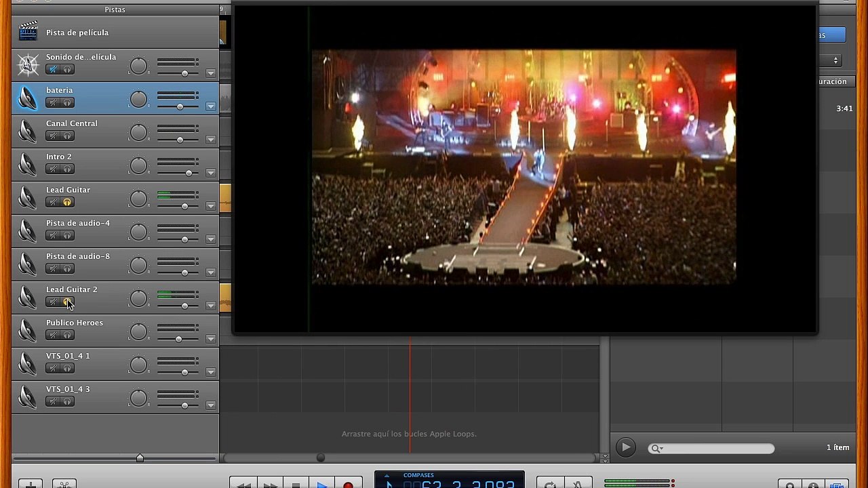The image size is (868, 488).
Task: Adjust the Publico Heroes volume slider
Action: [178, 339]
